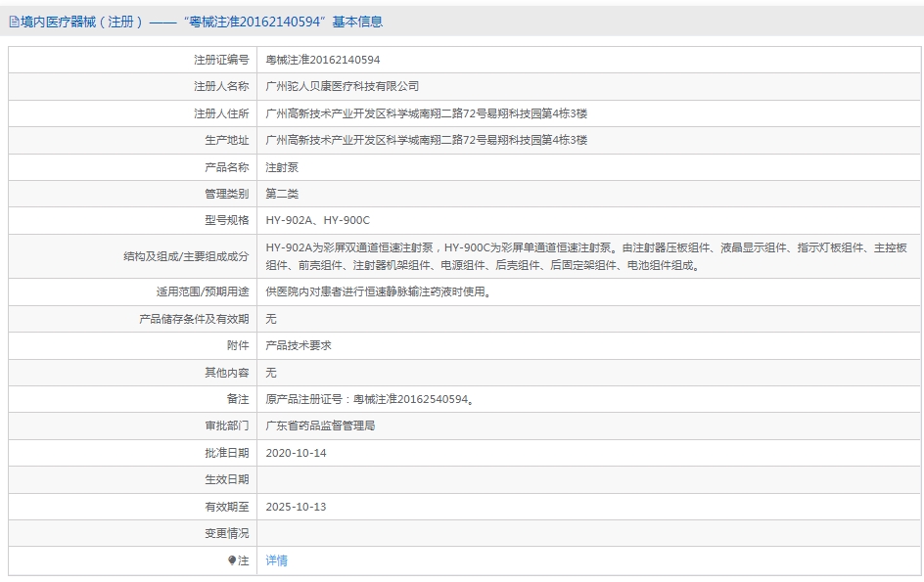924x582 pixels.
Task: Select the 第二类 management category value
Action: (x=282, y=194)
